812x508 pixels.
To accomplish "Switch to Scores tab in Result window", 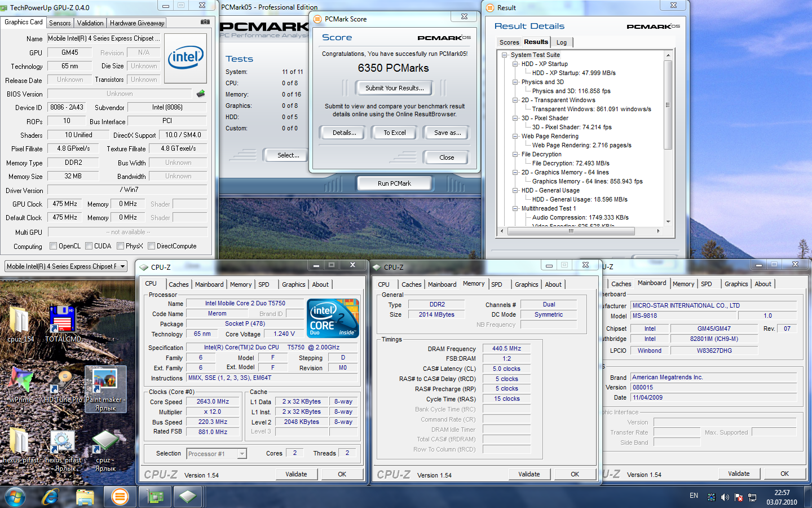I will [x=509, y=42].
